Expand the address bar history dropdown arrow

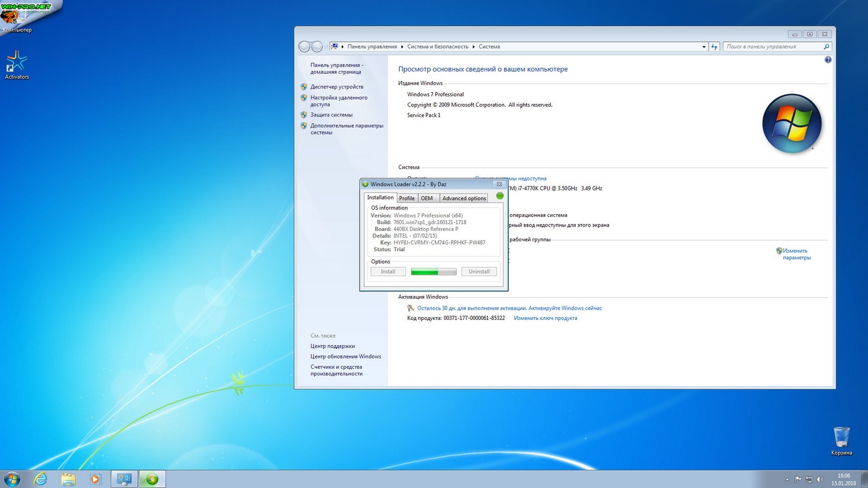pyautogui.click(x=704, y=47)
